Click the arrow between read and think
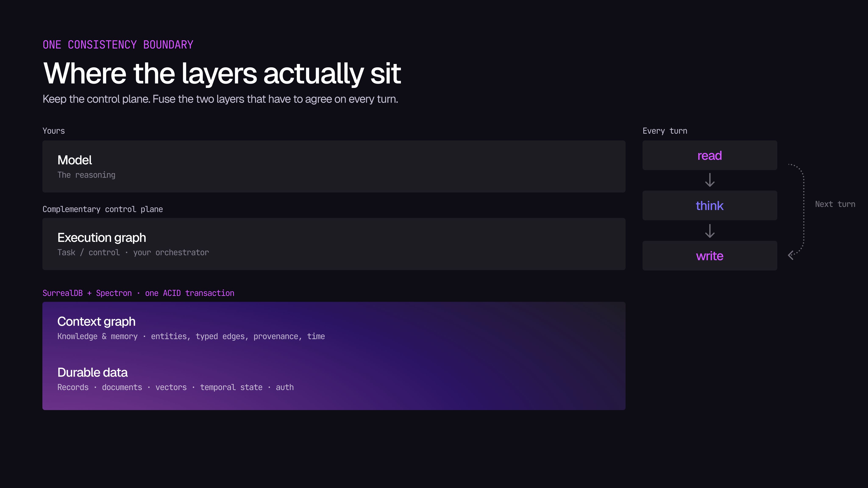This screenshot has height=488, width=868. coord(710,180)
